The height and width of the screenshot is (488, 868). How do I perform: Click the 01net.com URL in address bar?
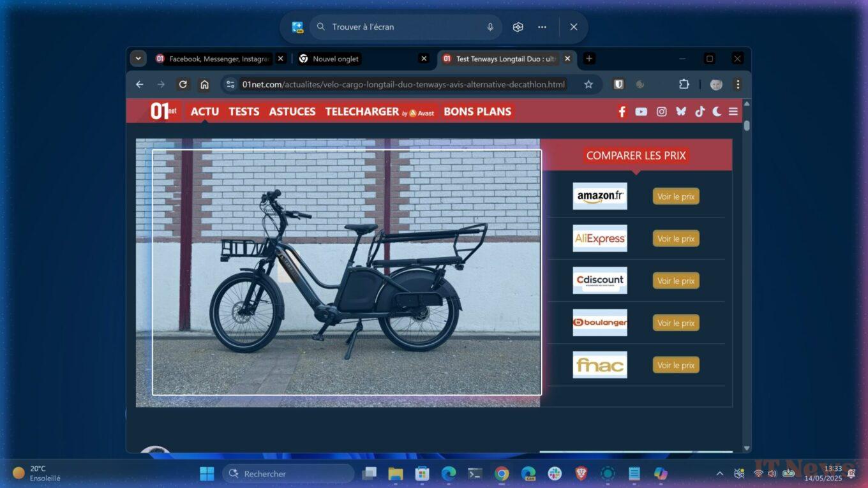(403, 84)
